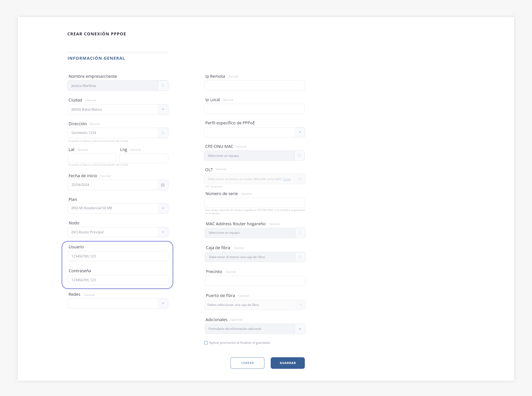Click the Número de serie input field
532x396 pixels.
254,203
